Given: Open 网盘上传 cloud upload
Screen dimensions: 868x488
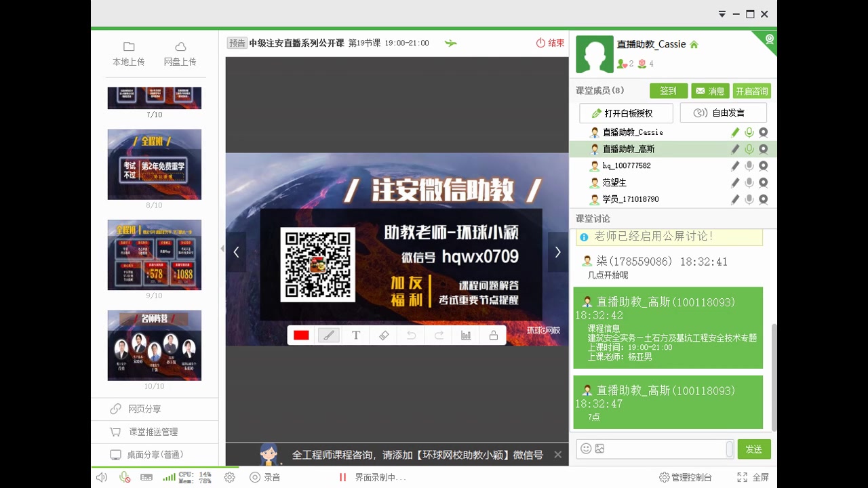Looking at the screenshot, I should point(180,54).
